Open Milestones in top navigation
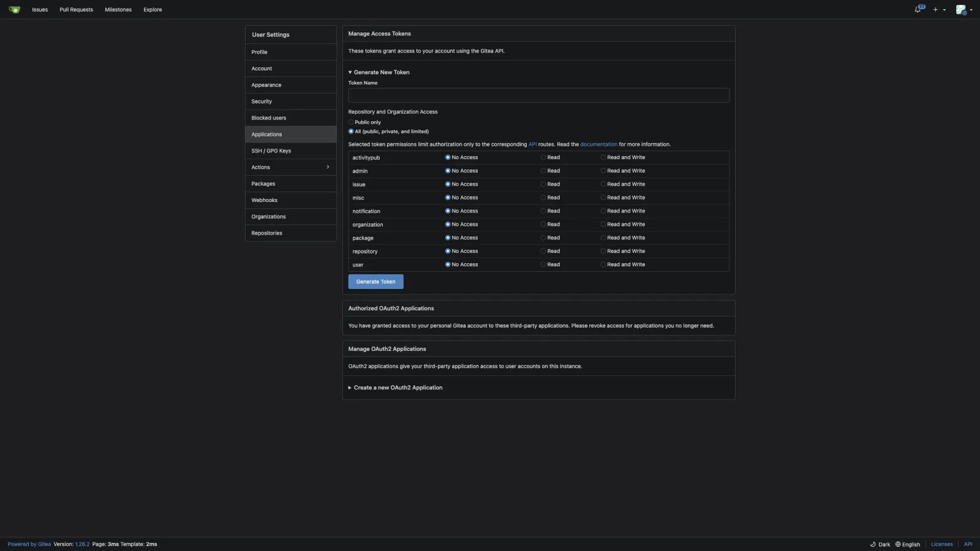Viewport: 980px width, 551px height. (118, 10)
